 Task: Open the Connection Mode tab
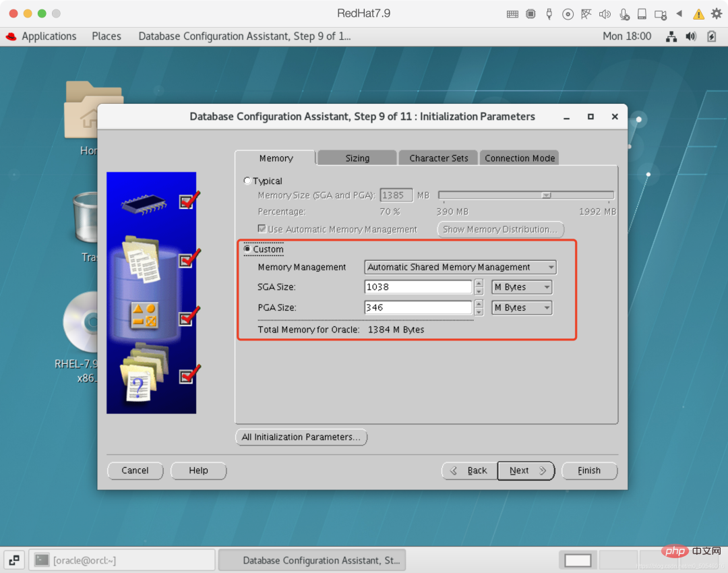tap(520, 158)
